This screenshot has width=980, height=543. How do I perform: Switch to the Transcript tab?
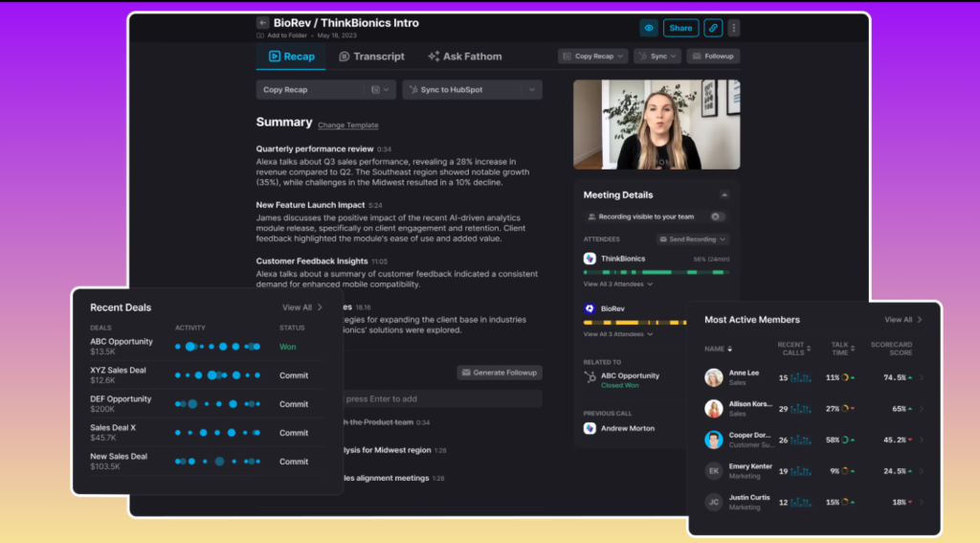[x=371, y=57]
